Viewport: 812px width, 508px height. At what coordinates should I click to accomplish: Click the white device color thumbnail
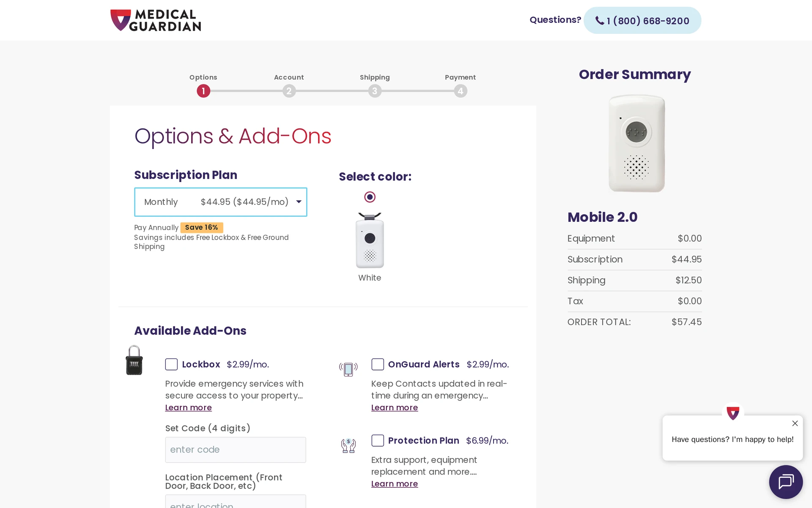pos(370,240)
